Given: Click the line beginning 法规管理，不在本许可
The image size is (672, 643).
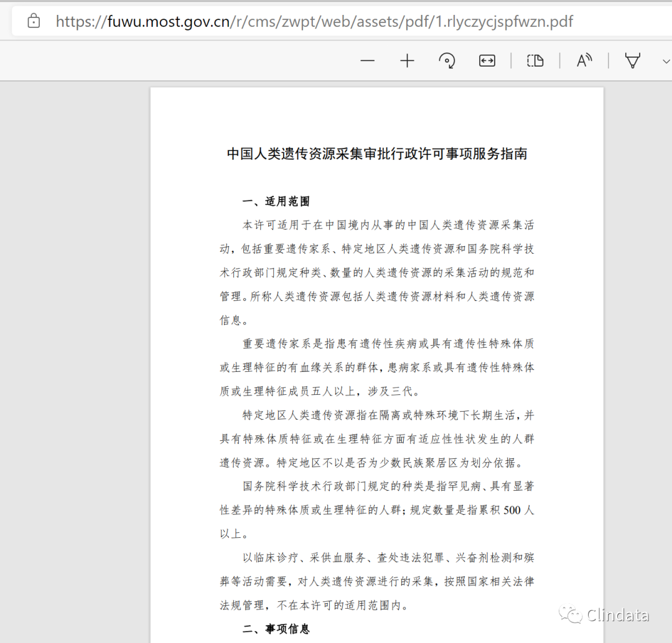Looking at the screenshot, I should (x=315, y=605).
